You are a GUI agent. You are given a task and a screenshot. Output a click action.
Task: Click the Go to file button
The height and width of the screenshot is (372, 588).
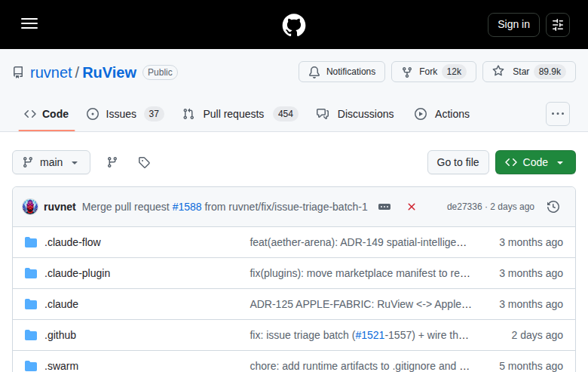458,162
